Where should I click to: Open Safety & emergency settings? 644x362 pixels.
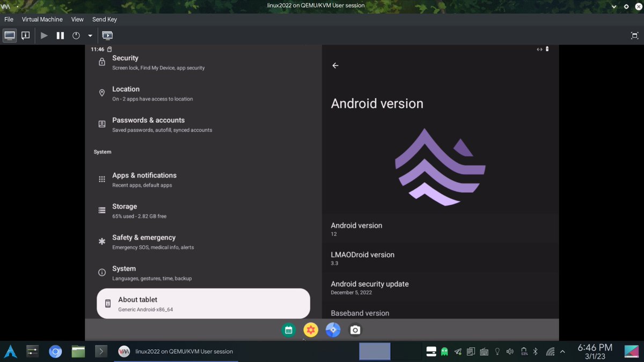click(x=203, y=242)
